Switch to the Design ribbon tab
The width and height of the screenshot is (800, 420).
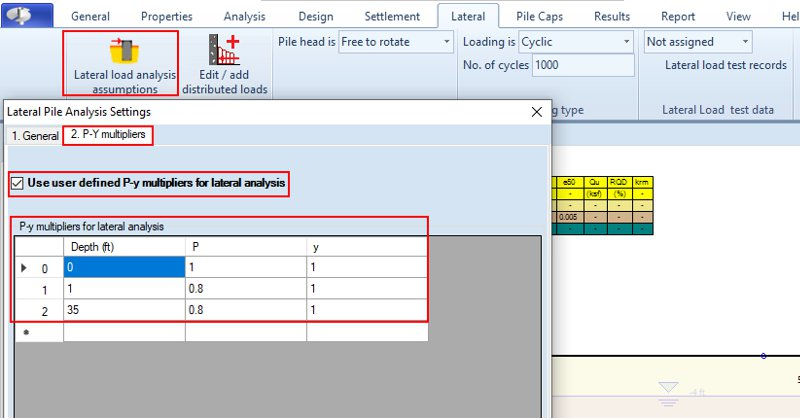point(316,16)
